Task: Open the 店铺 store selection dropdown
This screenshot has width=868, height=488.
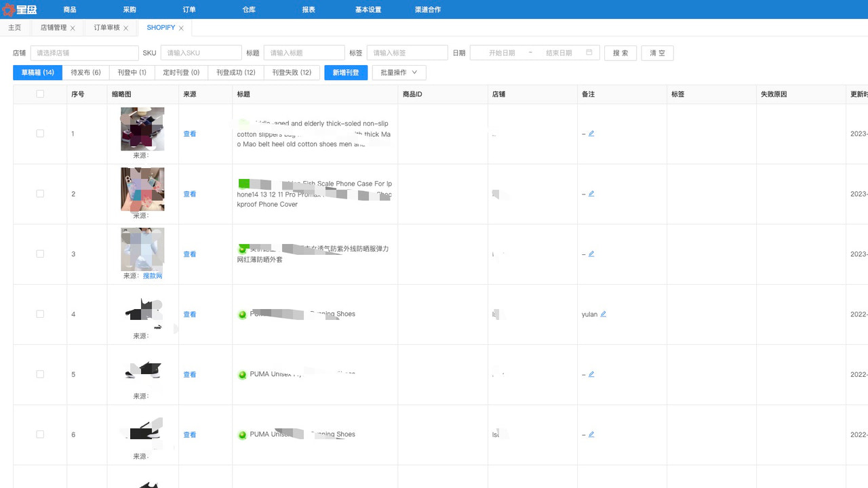Action: click(84, 53)
